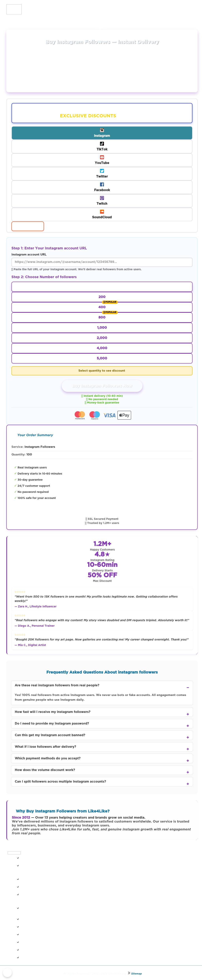202x980 pixels.
Task: Select the Twitter platform icon
Action: (102, 171)
